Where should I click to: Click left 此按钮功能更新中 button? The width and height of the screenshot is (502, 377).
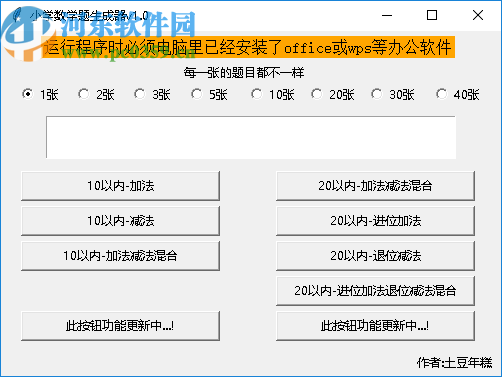(120, 326)
